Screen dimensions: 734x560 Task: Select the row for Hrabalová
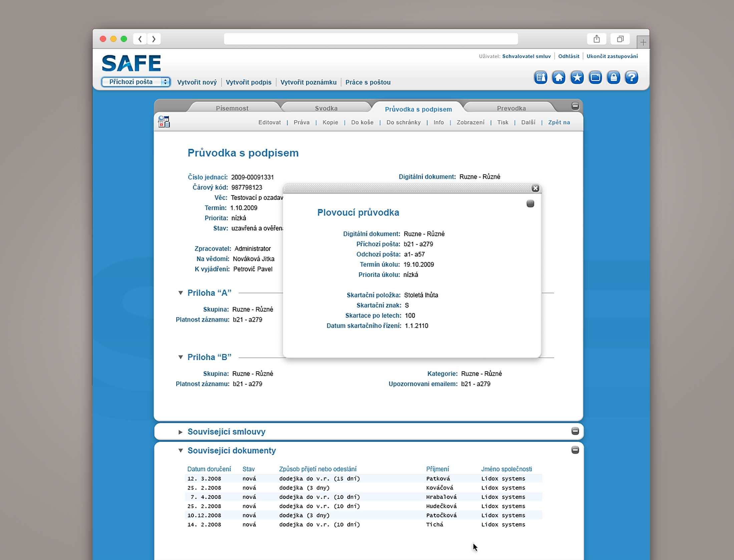click(x=364, y=497)
